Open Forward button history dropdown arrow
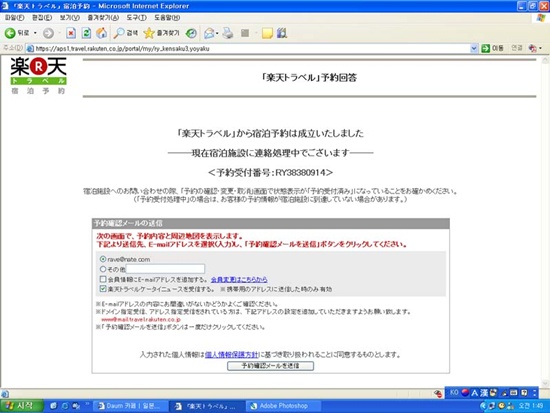The image size is (550, 413). tap(59, 33)
